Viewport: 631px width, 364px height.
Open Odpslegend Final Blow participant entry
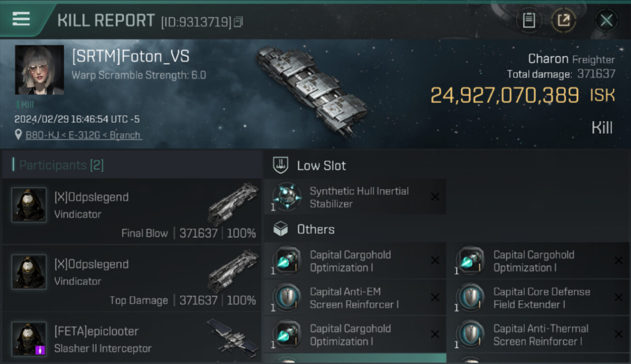[131, 211]
